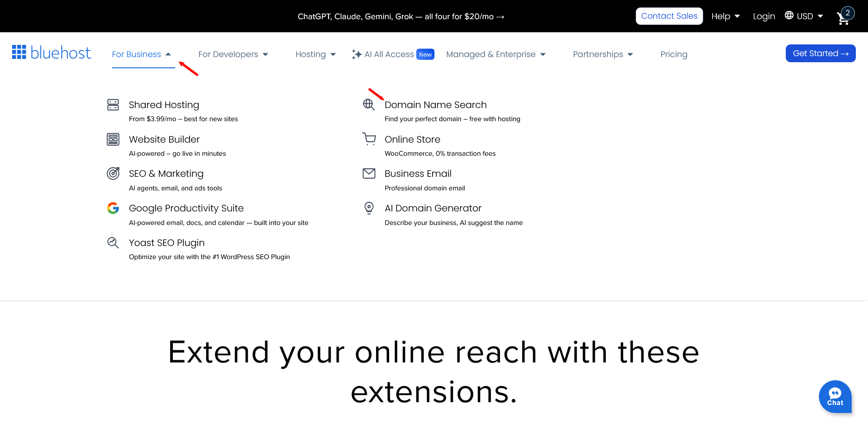Select Domain Name Search entry
The width and height of the screenshot is (868, 427).
pyautogui.click(x=436, y=105)
